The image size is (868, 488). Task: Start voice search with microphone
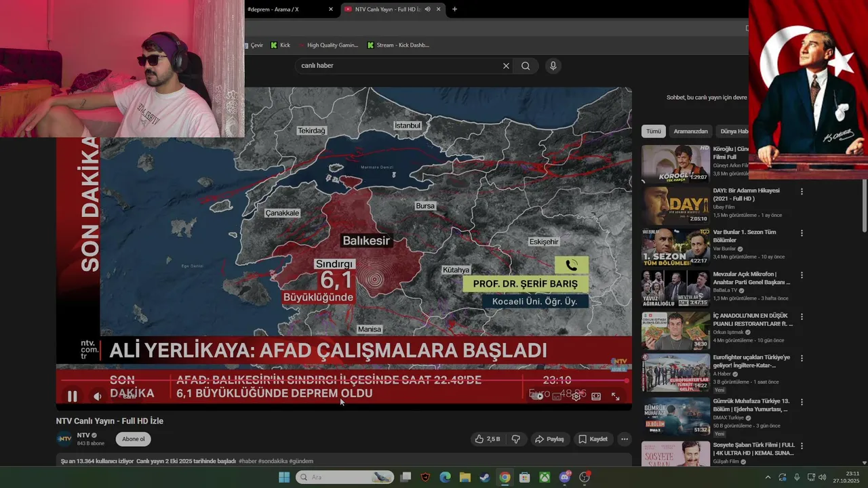click(x=553, y=66)
